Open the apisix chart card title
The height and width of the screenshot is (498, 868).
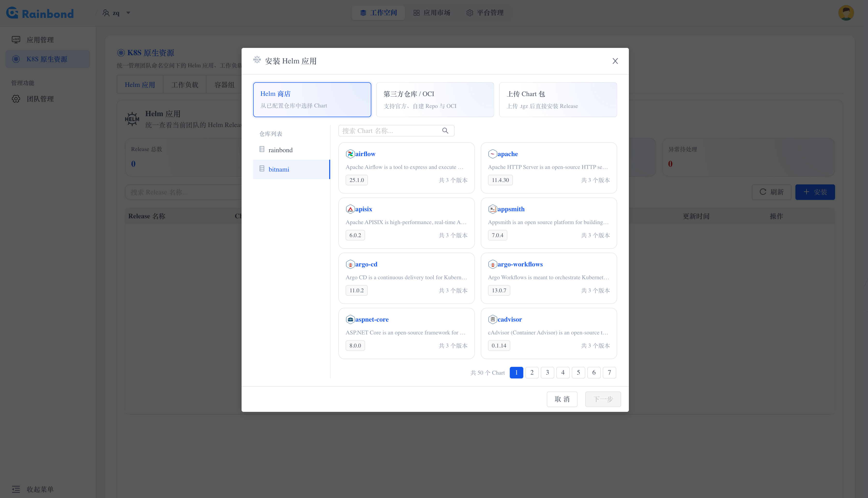(363, 209)
